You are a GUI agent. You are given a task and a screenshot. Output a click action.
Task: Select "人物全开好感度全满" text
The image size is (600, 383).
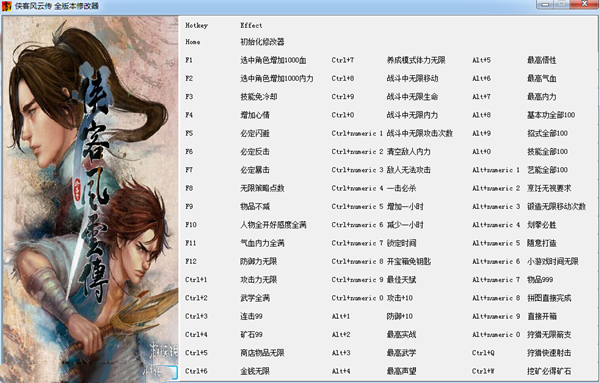click(273, 225)
